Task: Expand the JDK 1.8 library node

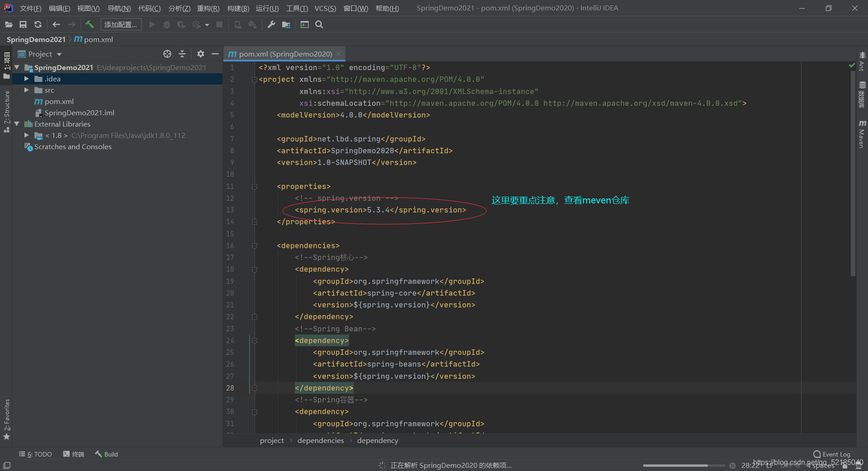Action: pos(27,135)
